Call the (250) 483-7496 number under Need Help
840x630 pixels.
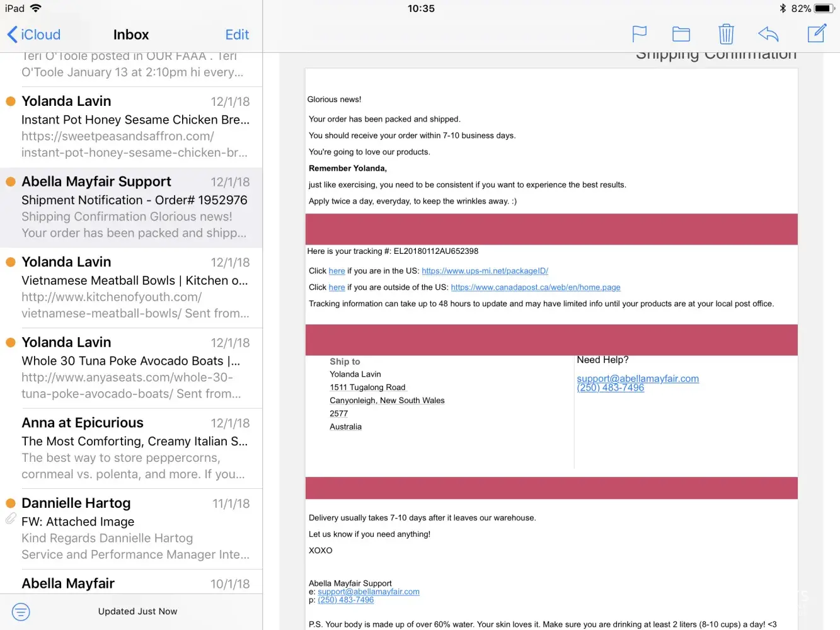pyautogui.click(x=610, y=388)
